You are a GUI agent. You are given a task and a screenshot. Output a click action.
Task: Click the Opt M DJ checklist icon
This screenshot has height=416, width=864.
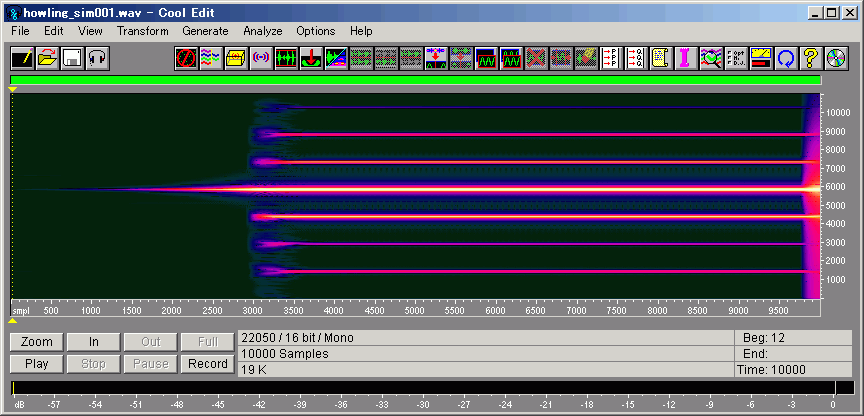point(736,58)
